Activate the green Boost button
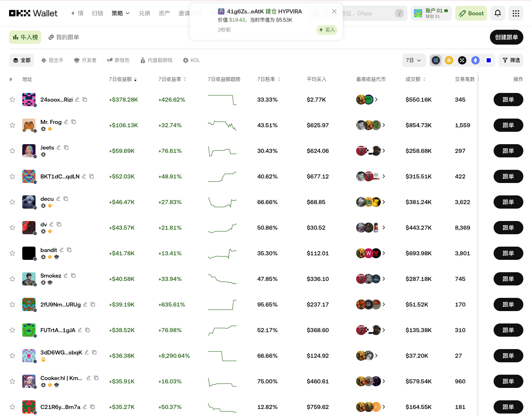The image size is (532, 416). point(471,13)
